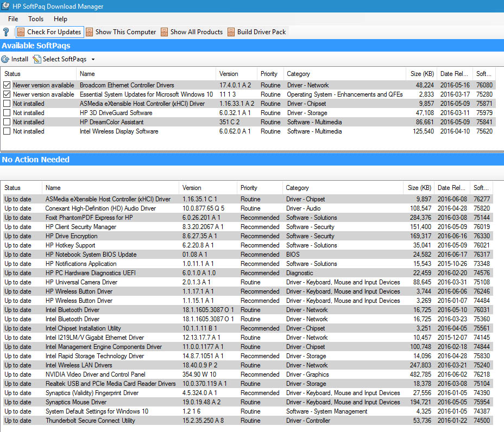Open the Help menu
The height and width of the screenshot is (432, 504).
(60, 19)
